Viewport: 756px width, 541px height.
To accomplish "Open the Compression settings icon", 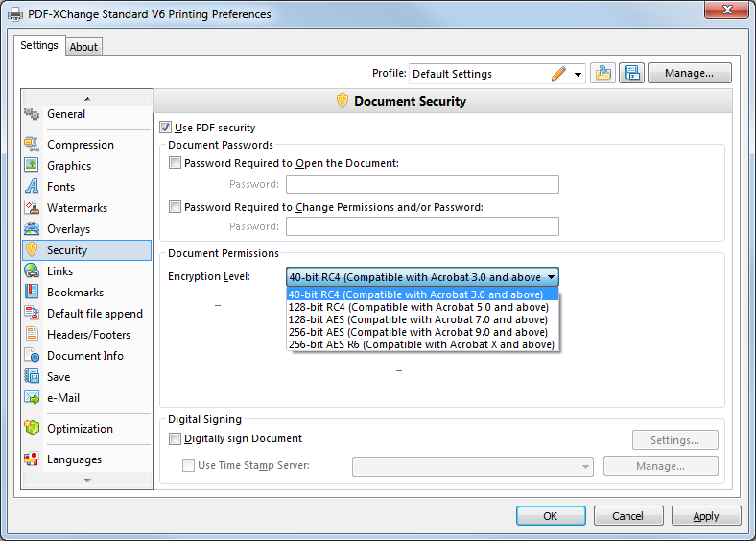I will [x=32, y=144].
